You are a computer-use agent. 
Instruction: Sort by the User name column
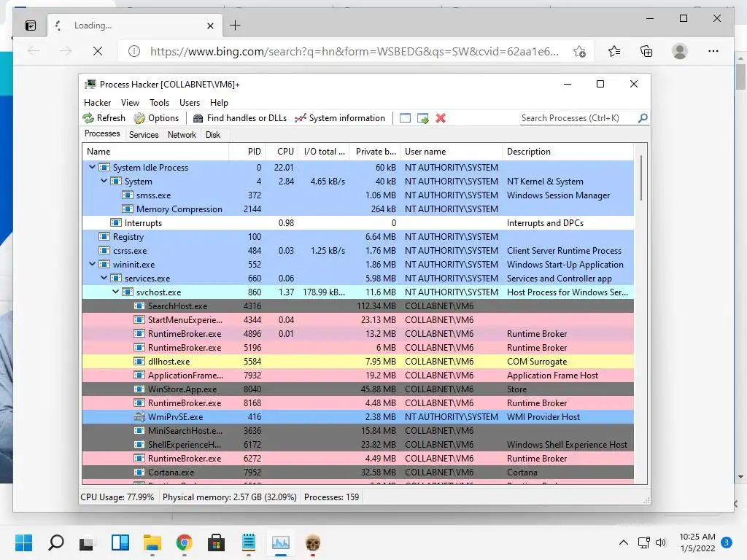coord(451,152)
